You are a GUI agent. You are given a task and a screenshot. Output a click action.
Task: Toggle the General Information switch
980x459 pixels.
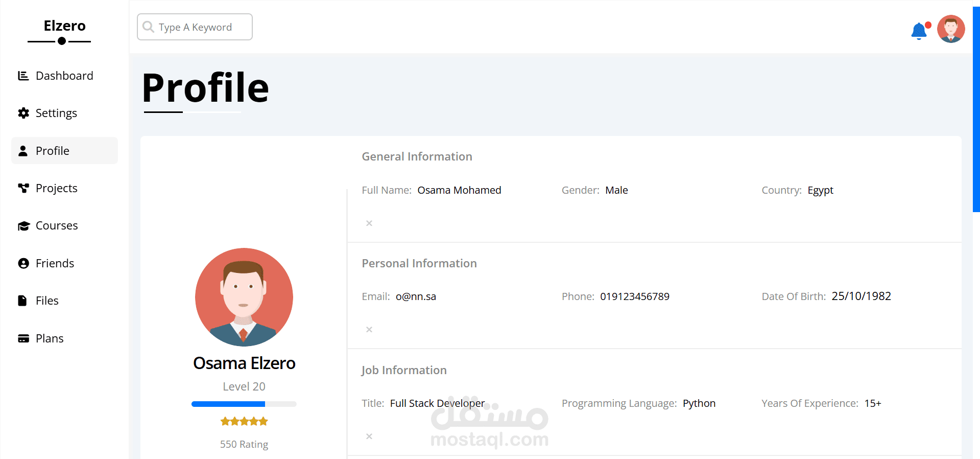pos(369,223)
